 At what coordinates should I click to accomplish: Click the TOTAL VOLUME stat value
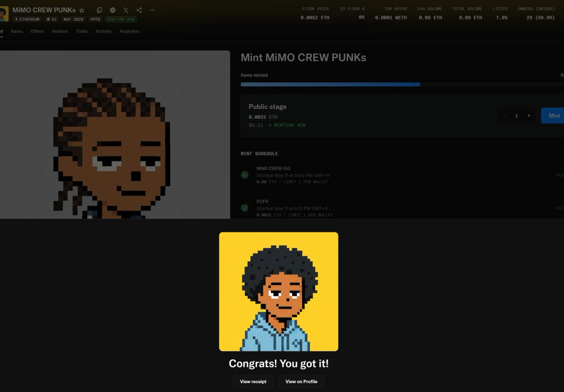(x=470, y=17)
